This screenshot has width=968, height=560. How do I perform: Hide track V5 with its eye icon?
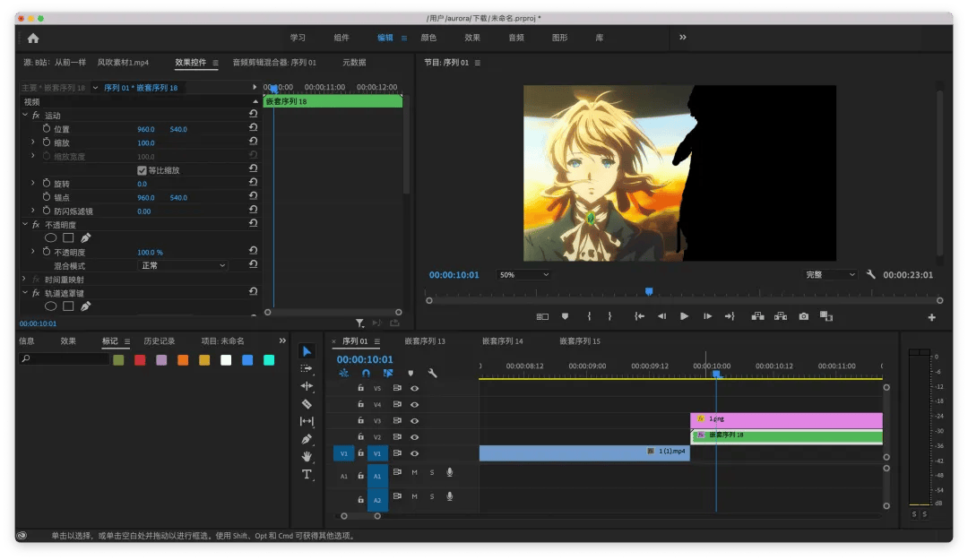click(x=415, y=388)
